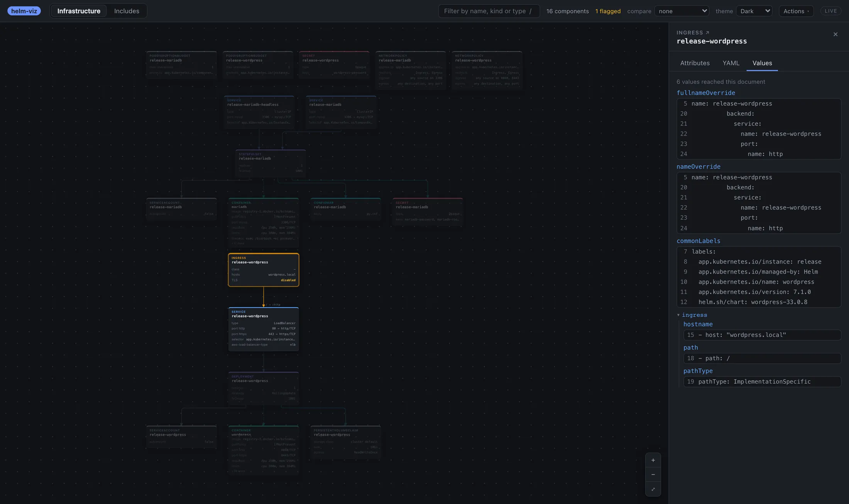This screenshot has width=849, height=504.
Task: Switch to the Infrastructure view
Action: click(79, 11)
